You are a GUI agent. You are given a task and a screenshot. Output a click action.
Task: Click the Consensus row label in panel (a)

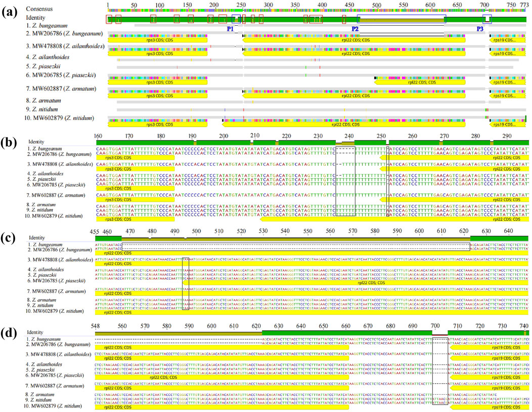39,9
